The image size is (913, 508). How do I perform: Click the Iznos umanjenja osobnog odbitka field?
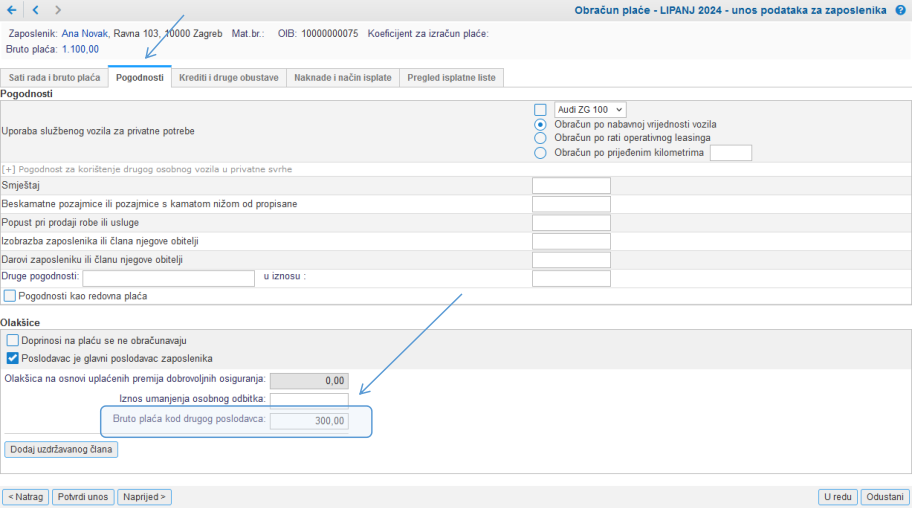309,400
